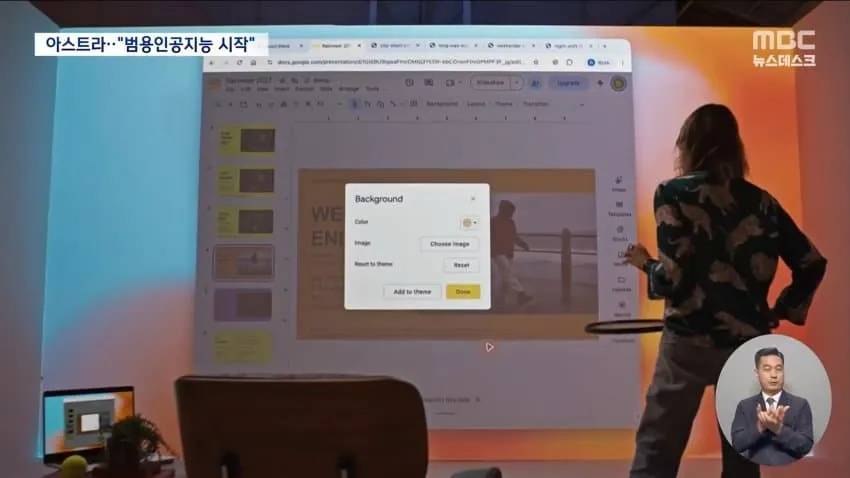Open the Insert menu in Slides
This screenshot has height=478, width=850.
pyautogui.click(x=281, y=89)
